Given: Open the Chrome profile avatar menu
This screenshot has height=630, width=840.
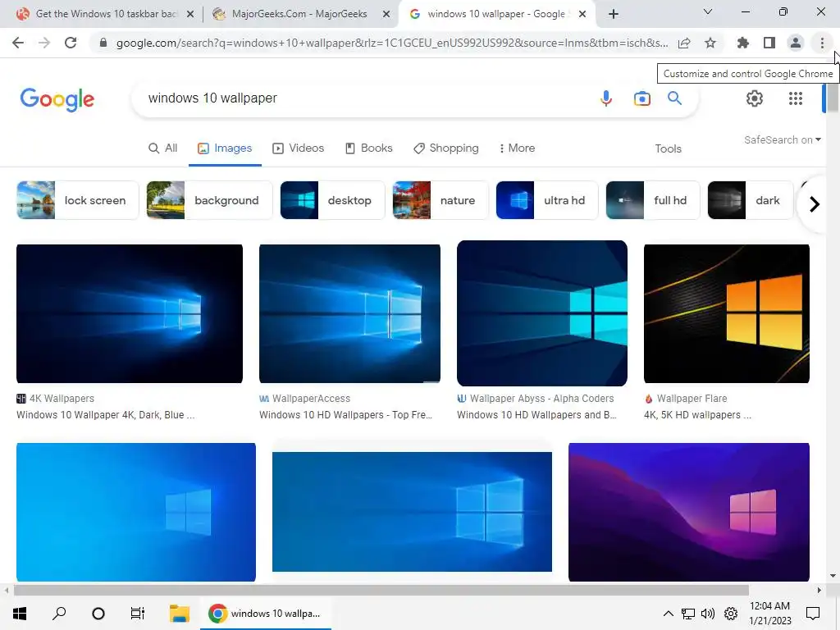Looking at the screenshot, I should tap(796, 43).
